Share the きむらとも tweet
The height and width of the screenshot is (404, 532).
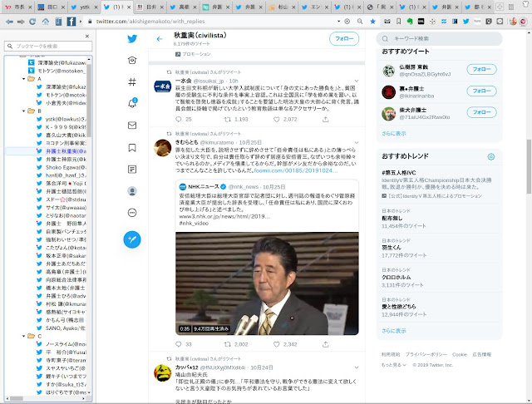[x=325, y=344]
